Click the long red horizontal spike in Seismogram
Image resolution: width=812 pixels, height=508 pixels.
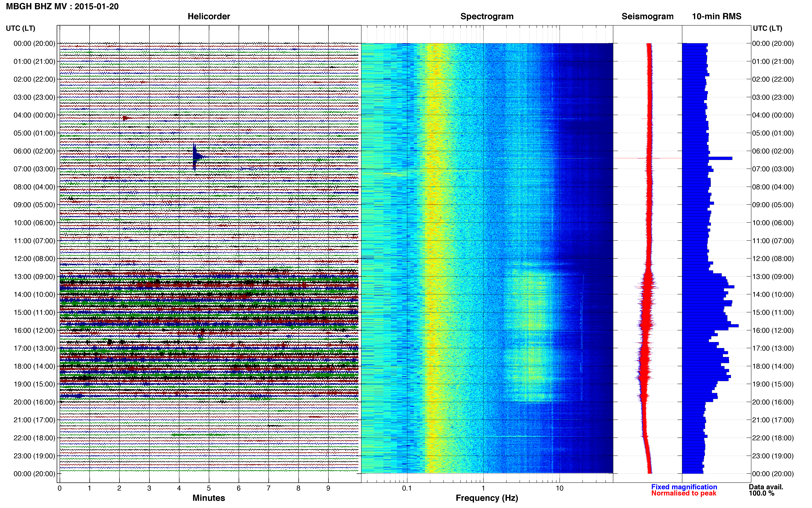point(648,158)
